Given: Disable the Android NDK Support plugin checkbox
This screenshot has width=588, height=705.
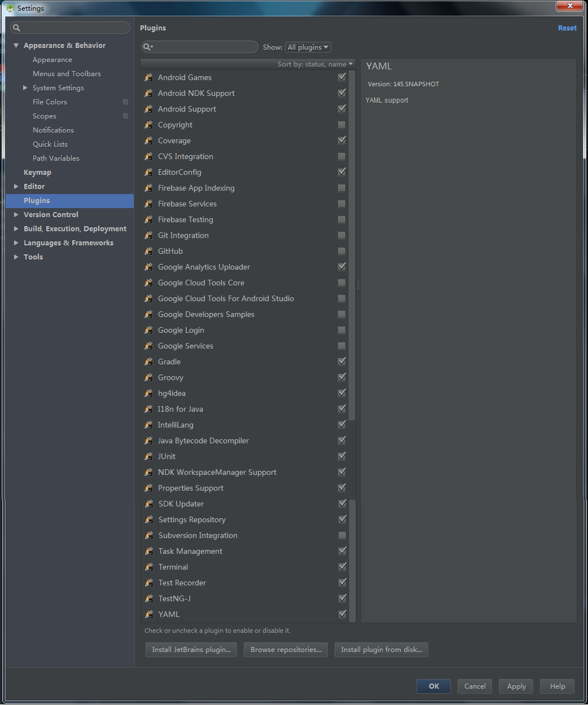Looking at the screenshot, I should click(x=342, y=93).
